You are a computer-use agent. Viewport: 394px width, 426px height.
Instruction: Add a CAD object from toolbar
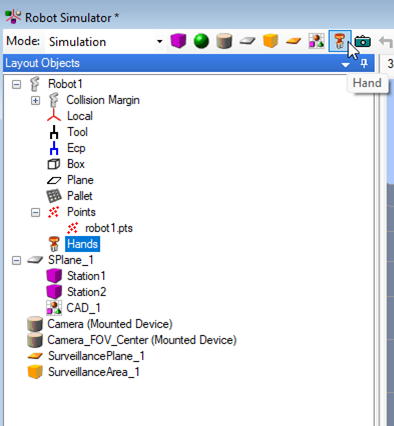click(x=316, y=41)
